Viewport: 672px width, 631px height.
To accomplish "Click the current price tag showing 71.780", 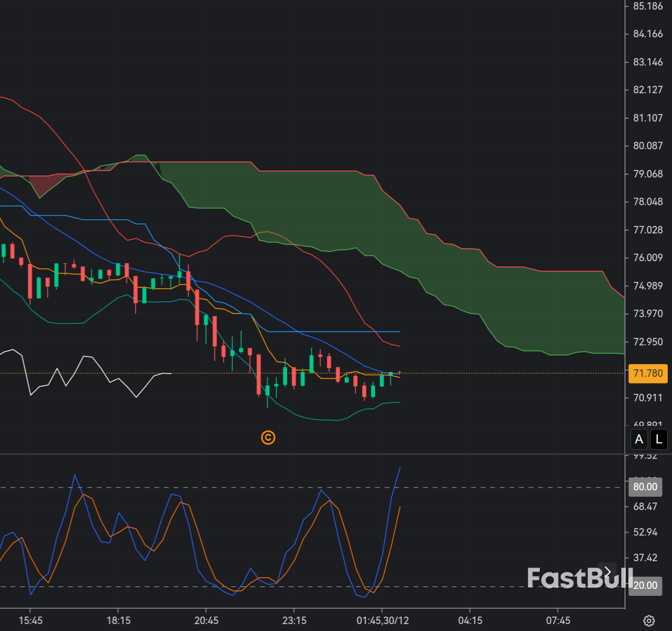I will (x=647, y=373).
